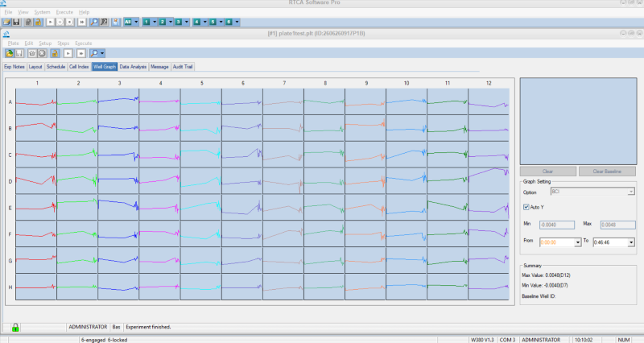
Task: Toggle the Auto Y checkbox
Action: [x=526, y=207]
